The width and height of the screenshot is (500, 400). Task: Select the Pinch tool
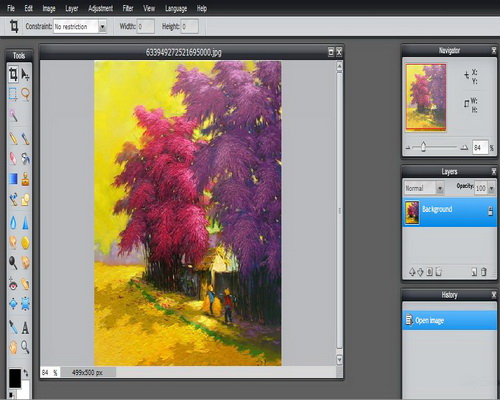click(25, 304)
